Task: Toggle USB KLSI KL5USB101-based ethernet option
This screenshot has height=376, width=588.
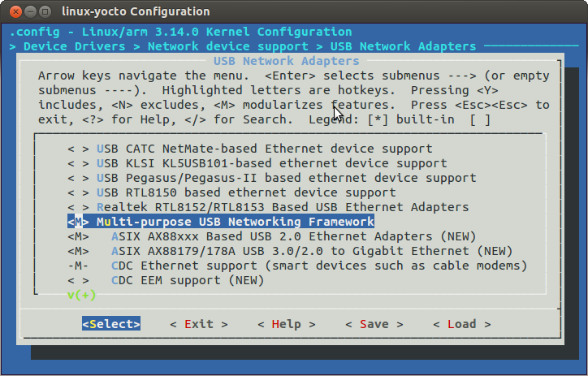Action: [x=257, y=163]
